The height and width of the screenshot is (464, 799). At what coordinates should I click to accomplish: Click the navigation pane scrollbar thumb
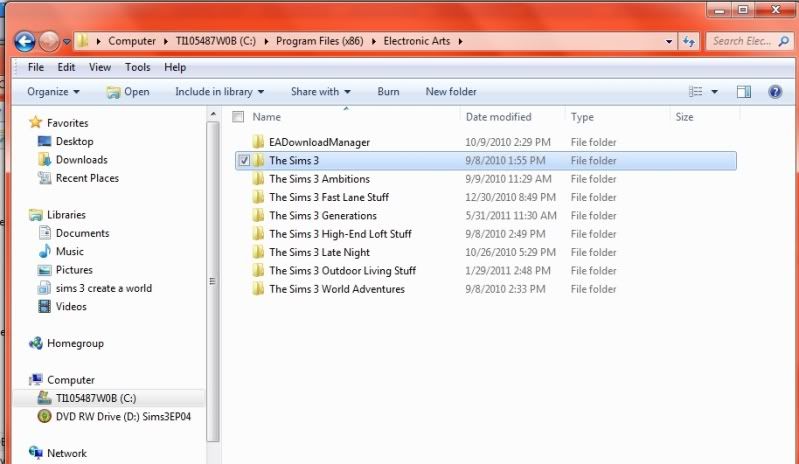[213, 281]
